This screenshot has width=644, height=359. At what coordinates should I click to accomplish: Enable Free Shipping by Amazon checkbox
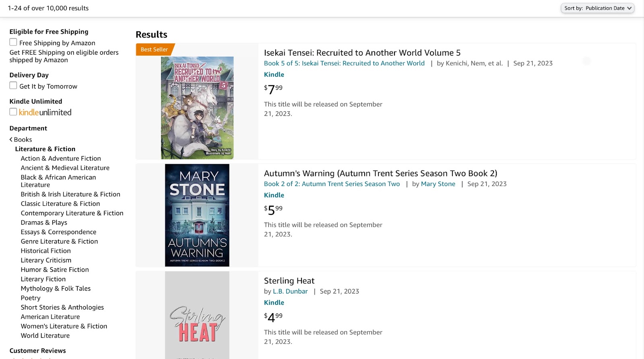click(13, 42)
